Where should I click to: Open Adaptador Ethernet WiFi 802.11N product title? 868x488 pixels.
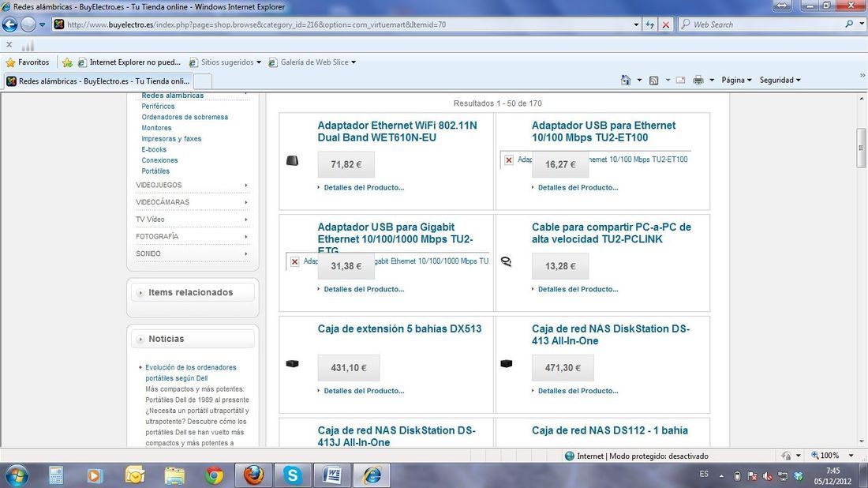[397, 131]
